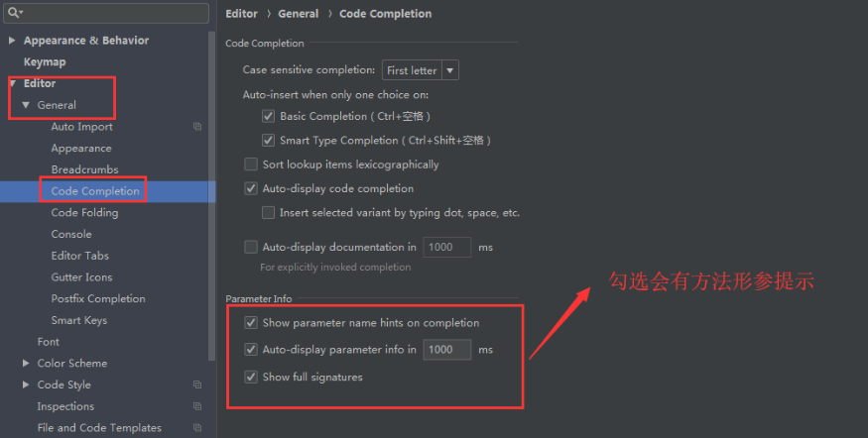Select Postfix Completion in settings tree
The image size is (868, 438).
pyautogui.click(x=98, y=298)
